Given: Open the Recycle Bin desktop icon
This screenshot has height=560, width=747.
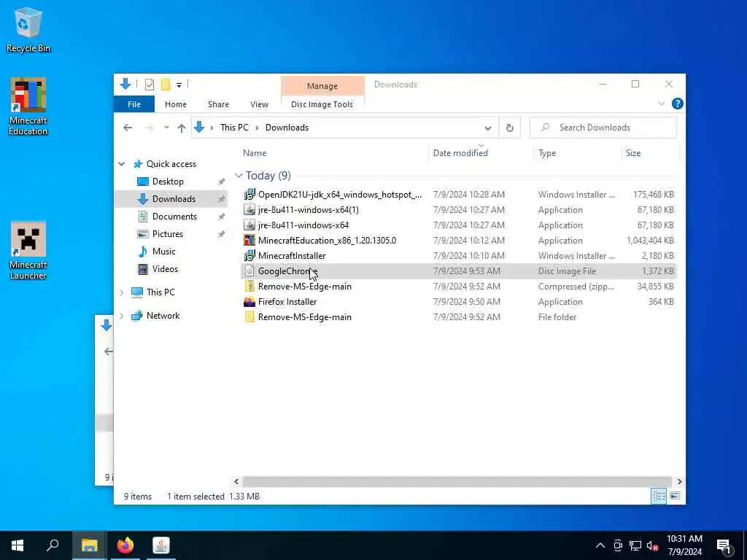Looking at the screenshot, I should point(28,29).
